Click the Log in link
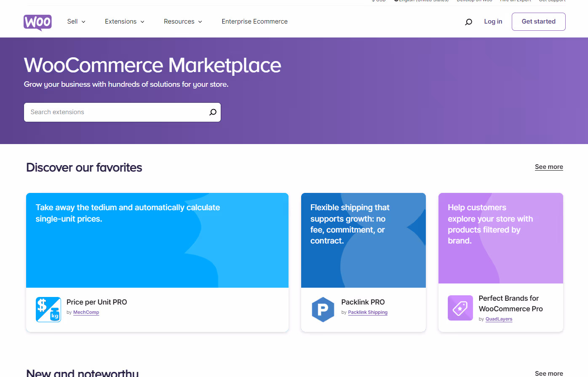Viewport: 588px width, 377px height. tap(493, 21)
